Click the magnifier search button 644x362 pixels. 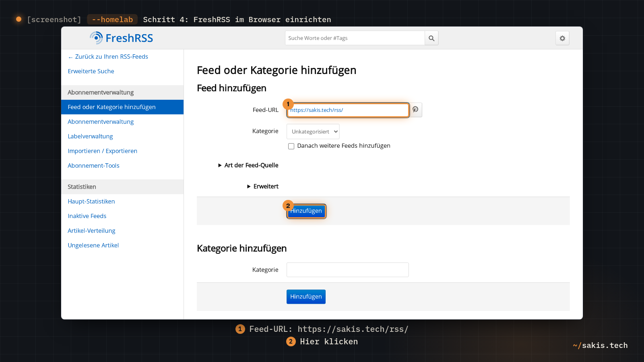[431, 38]
